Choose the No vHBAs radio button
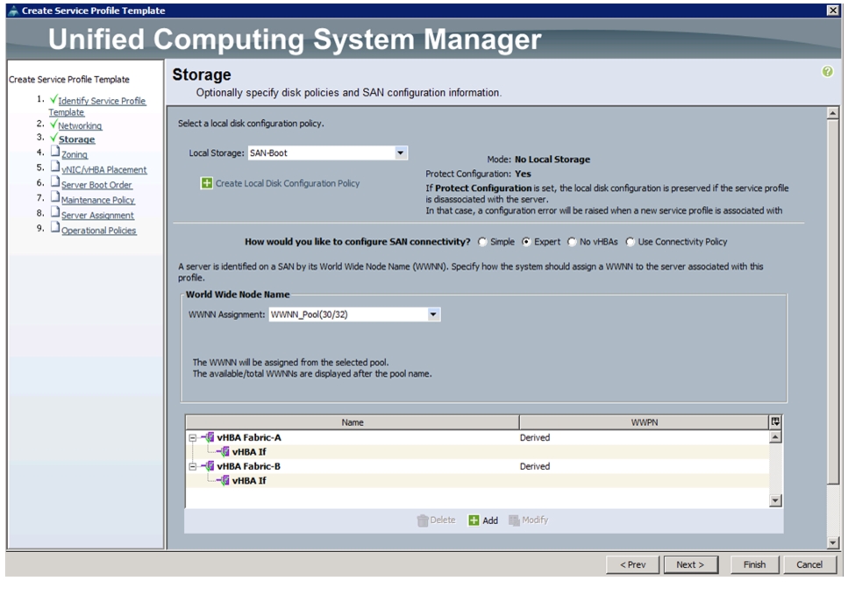 pyautogui.click(x=572, y=242)
